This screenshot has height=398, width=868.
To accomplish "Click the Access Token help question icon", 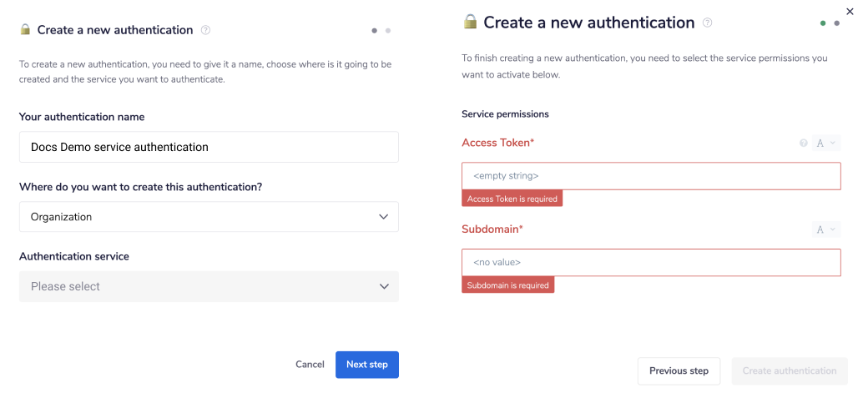I will pyautogui.click(x=804, y=144).
